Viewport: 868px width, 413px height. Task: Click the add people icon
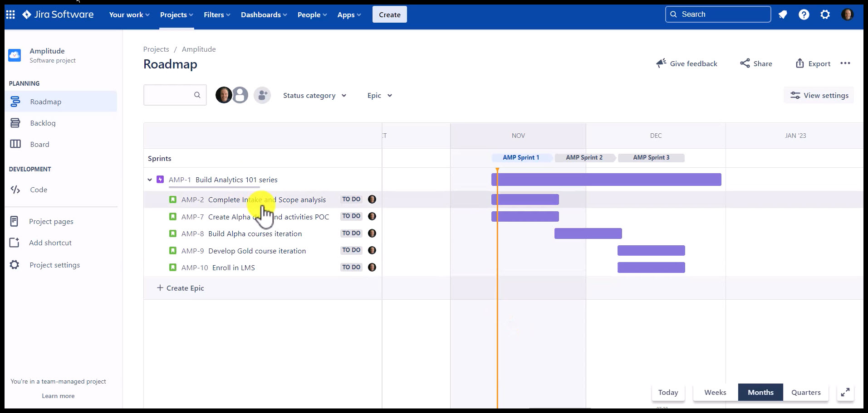[x=262, y=95]
